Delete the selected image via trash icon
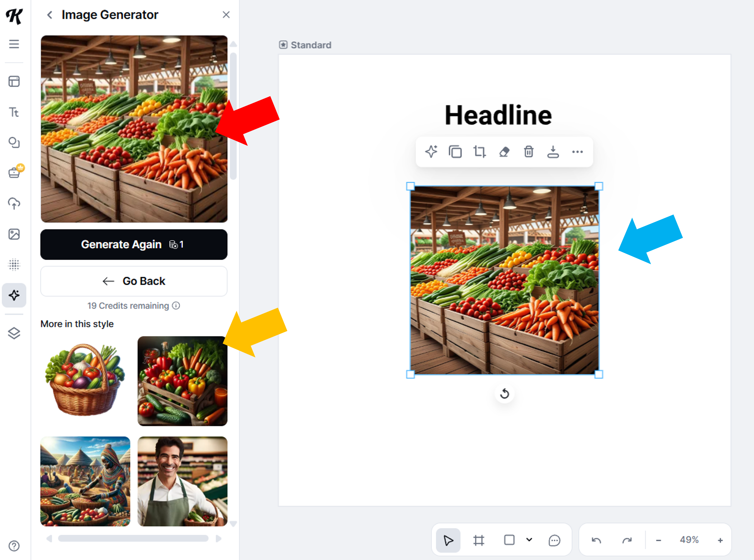The height and width of the screenshot is (560, 754). coord(529,152)
